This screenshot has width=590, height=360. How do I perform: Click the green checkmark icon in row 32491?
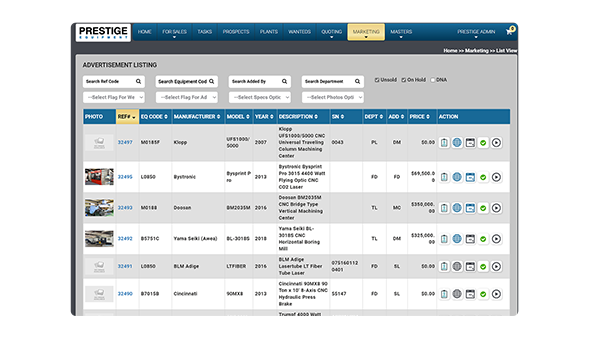pos(483,266)
